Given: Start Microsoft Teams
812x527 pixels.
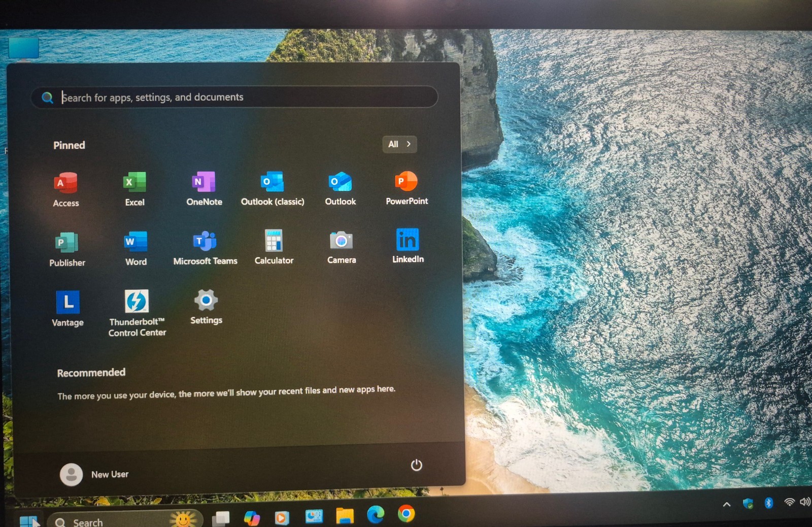Looking at the screenshot, I should 205,248.
